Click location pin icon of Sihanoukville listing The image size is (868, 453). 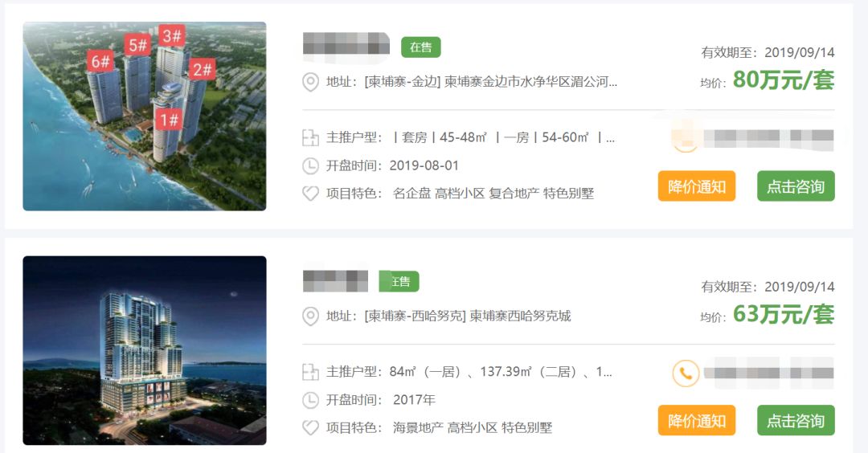(310, 316)
